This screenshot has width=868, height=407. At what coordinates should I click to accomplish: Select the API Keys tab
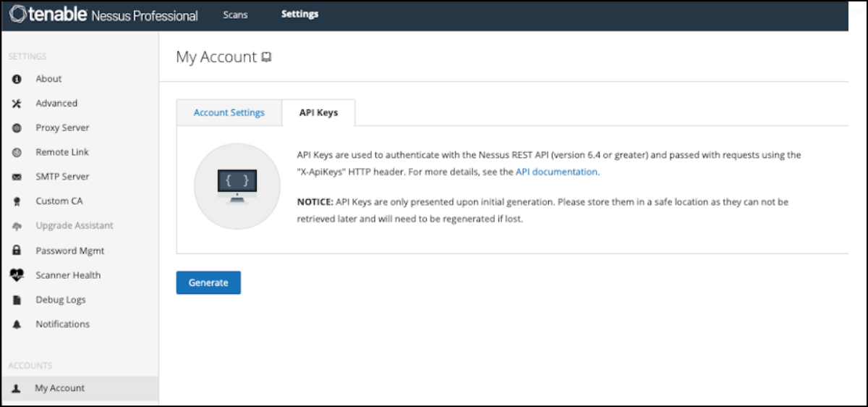(x=318, y=113)
